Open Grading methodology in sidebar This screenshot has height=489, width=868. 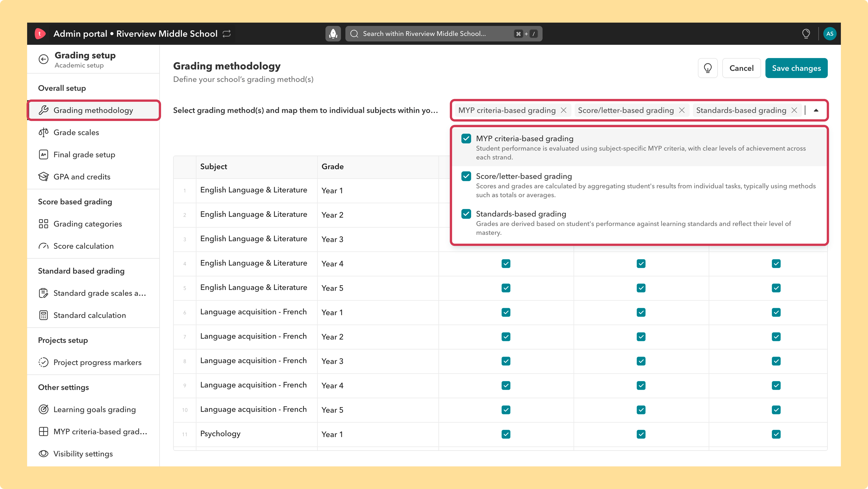[94, 110]
